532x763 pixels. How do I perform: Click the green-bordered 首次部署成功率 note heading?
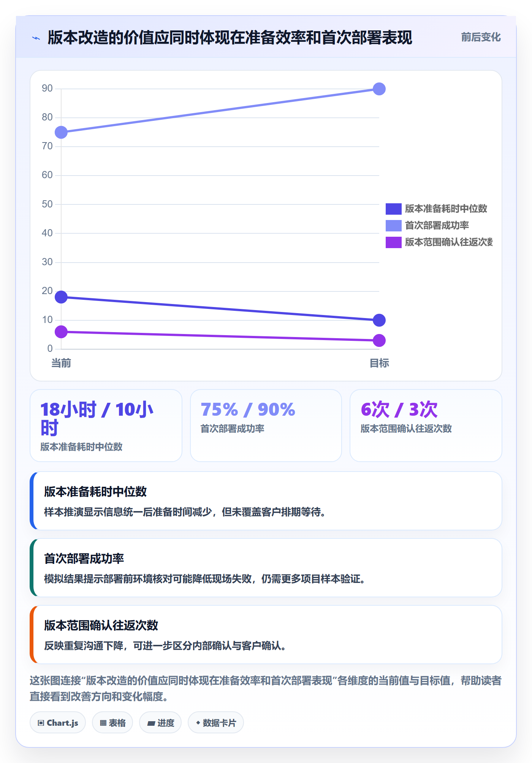(x=84, y=559)
